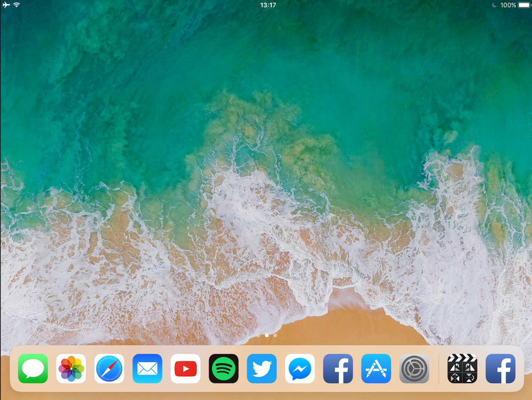
Task: Open the Settings app
Action: [414, 368]
